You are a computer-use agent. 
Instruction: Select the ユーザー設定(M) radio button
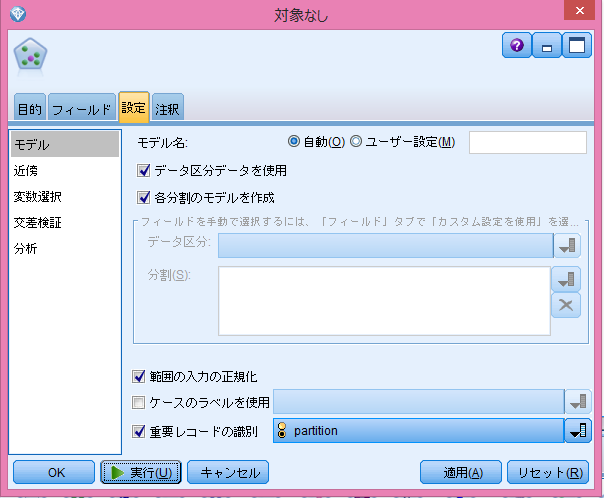(x=356, y=141)
